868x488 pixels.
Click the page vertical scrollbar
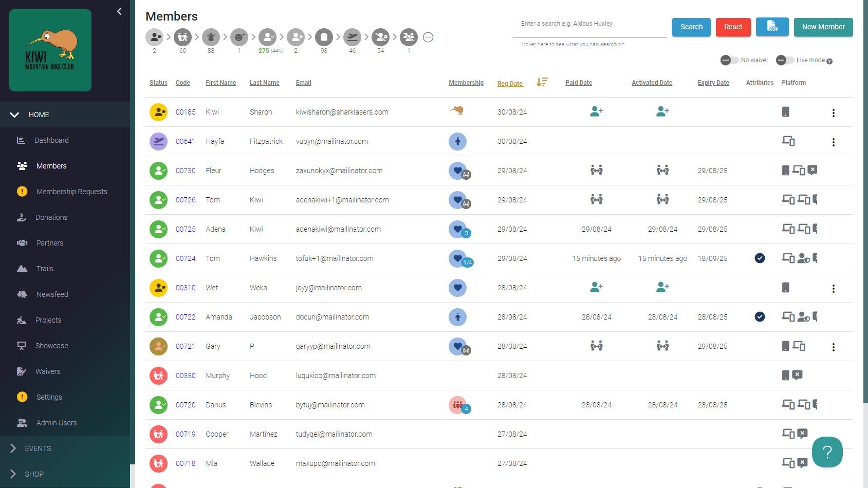[865, 201]
